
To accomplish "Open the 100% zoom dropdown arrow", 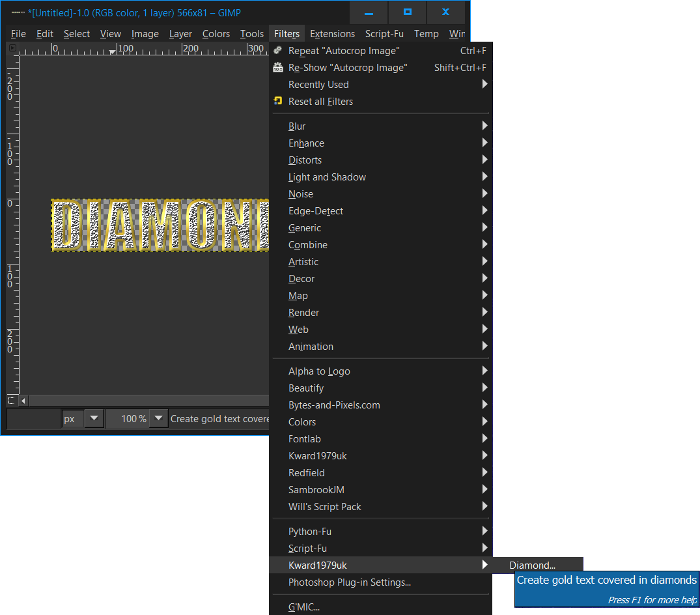I will [x=158, y=418].
